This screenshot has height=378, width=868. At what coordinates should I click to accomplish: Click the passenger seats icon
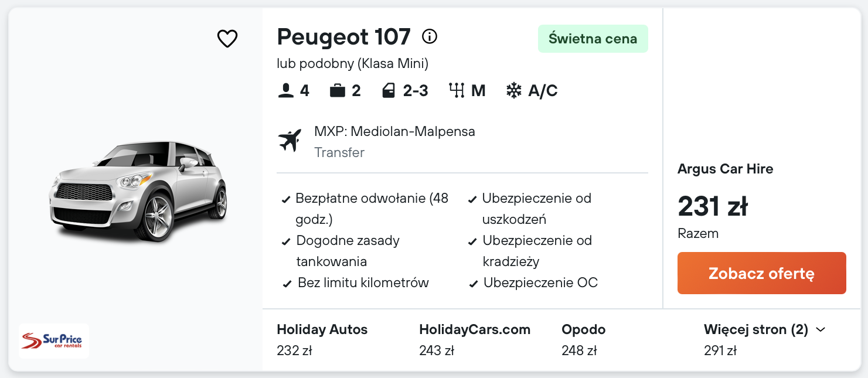[285, 90]
